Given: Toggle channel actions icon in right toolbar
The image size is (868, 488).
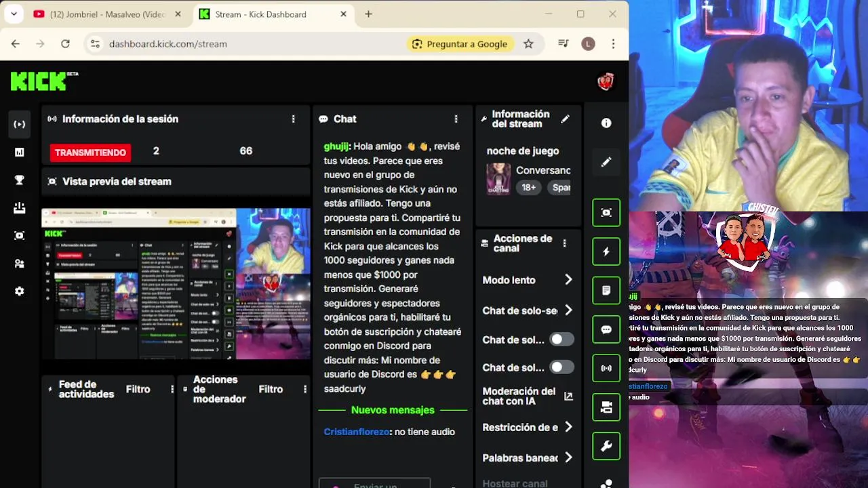Looking at the screenshot, I should (606, 407).
